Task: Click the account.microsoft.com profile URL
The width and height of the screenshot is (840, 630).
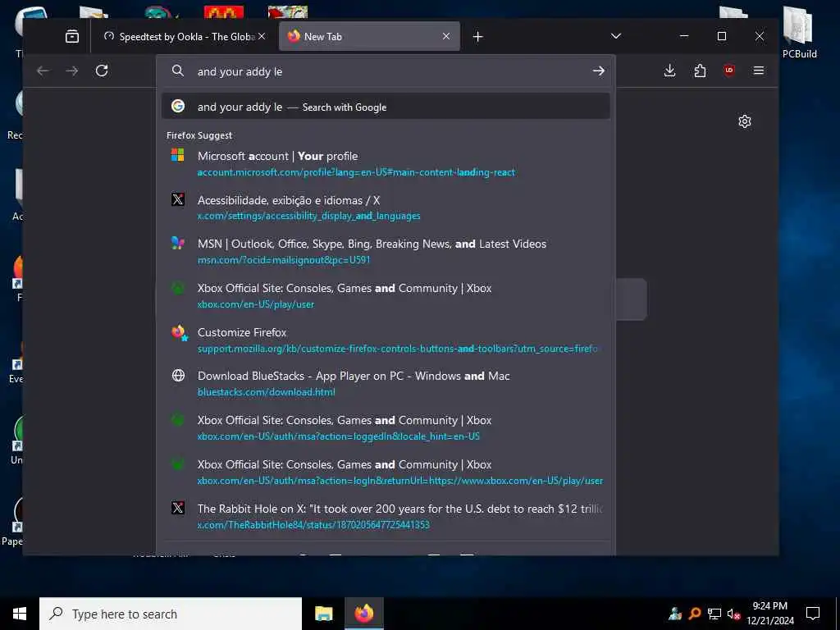Action: click(356, 172)
